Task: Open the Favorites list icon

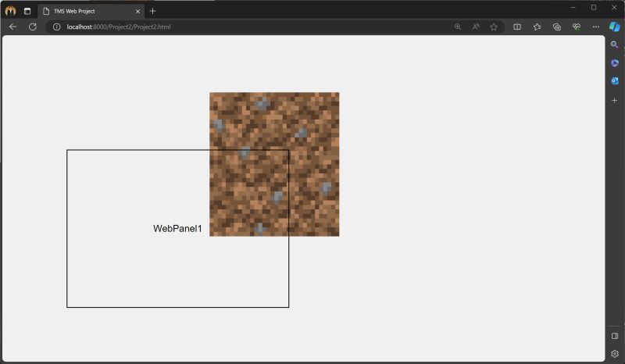Action: pyautogui.click(x=537, y=27)
